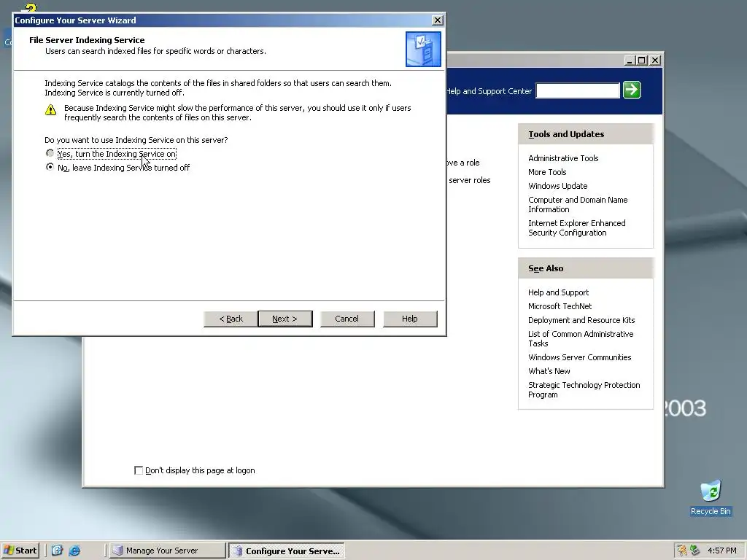Image resolution: width=747 pixels, height=560 pixels.
Task: Cancel the Configure Your Server Wizard
Action: click(x=347, y=319)
